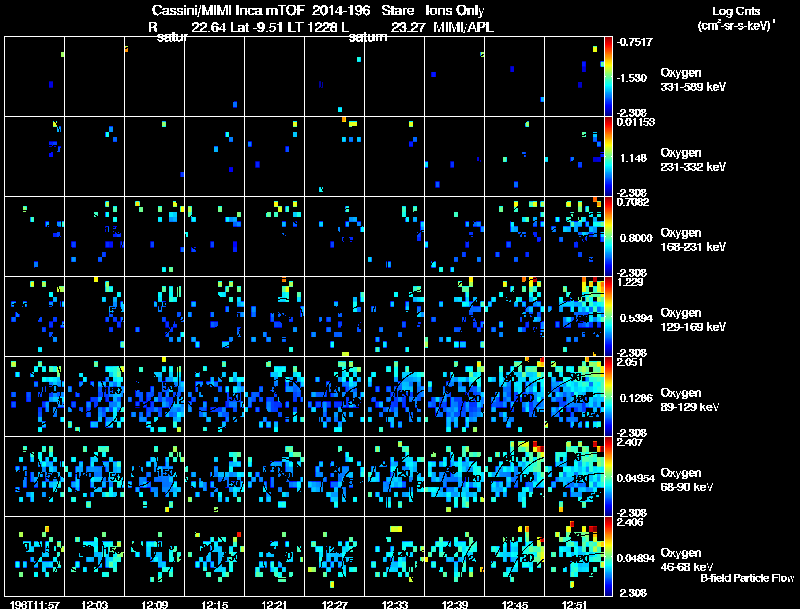Image resolution: width=800 pixels, height=609 pixels.
Task: Select the Oxygen 231-332 keV panel at 11:57
Action: click(x=35, y=156)
